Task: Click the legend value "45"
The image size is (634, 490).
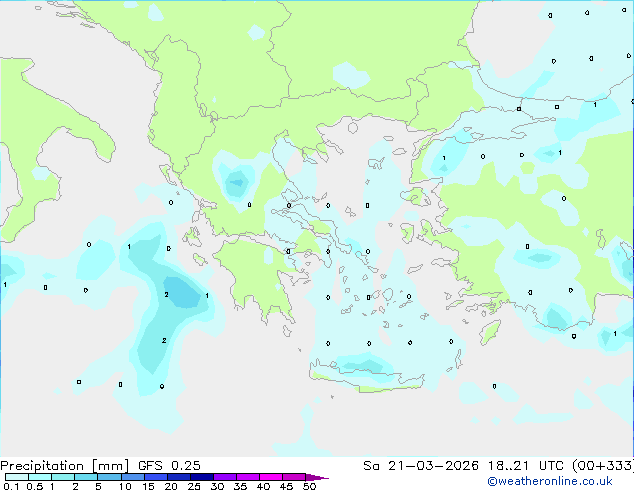Action: pyautogui.click(x=286, y=486)
